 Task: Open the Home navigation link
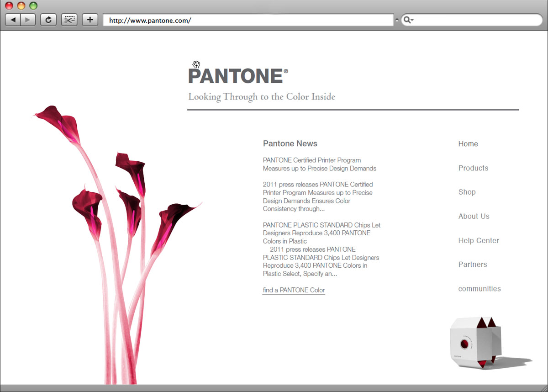tap(468, 144)
